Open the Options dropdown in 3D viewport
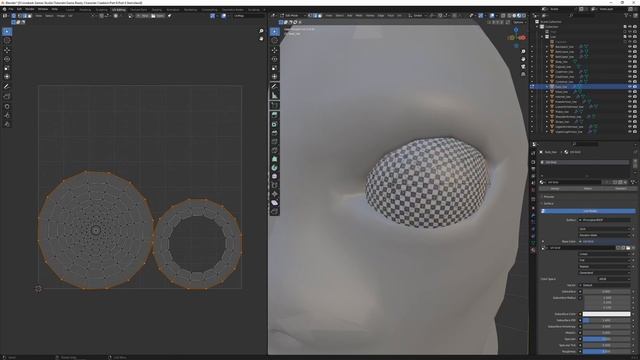 (x=519, y=22)
